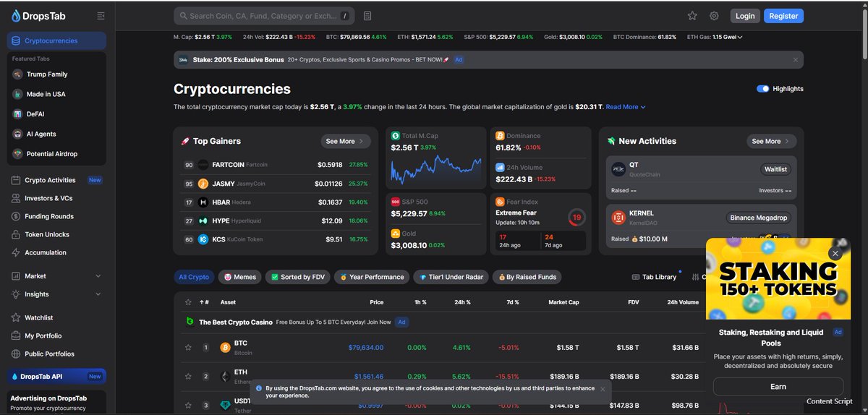Click Investors & VCs people icon
868x415 pixels.
[x=16, y=198]
